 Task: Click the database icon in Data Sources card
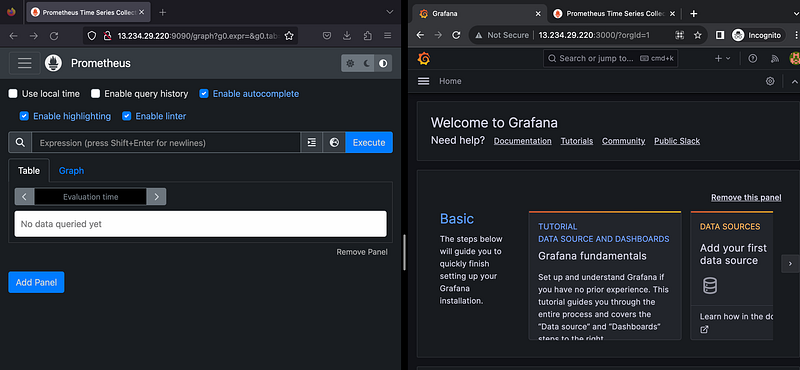coord(710,286)
